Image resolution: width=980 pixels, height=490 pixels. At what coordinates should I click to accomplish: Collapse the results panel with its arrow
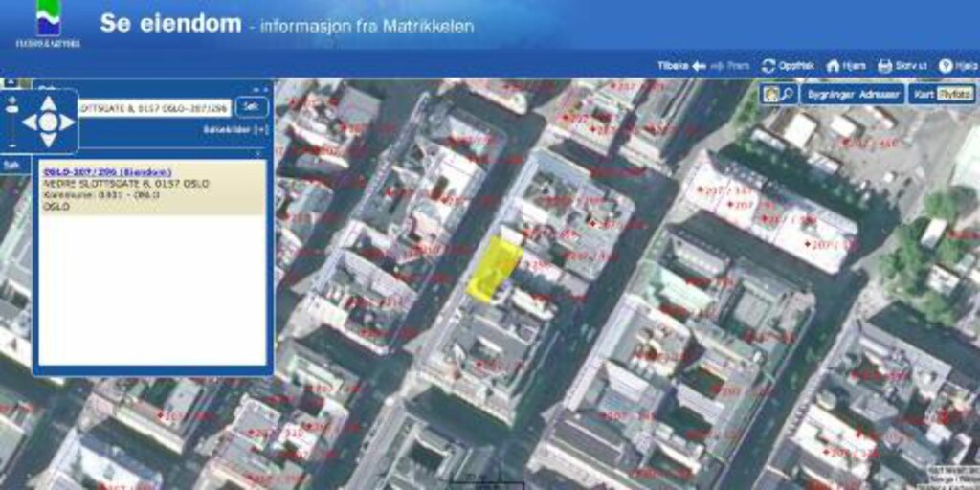(258, 153)
